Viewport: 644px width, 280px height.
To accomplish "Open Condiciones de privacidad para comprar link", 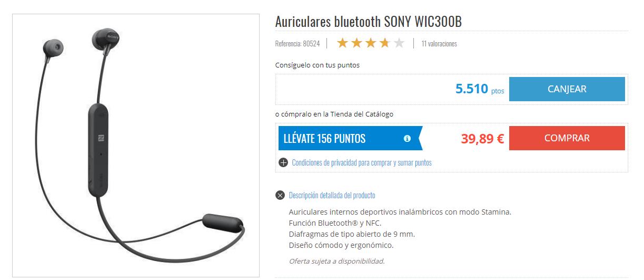I will tap(362, 162).
